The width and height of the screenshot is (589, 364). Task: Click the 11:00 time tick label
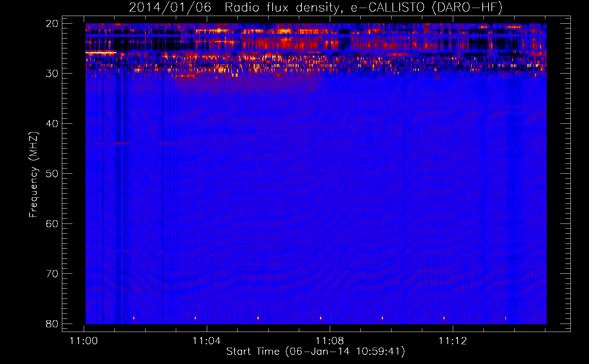[x=84, y=341]
